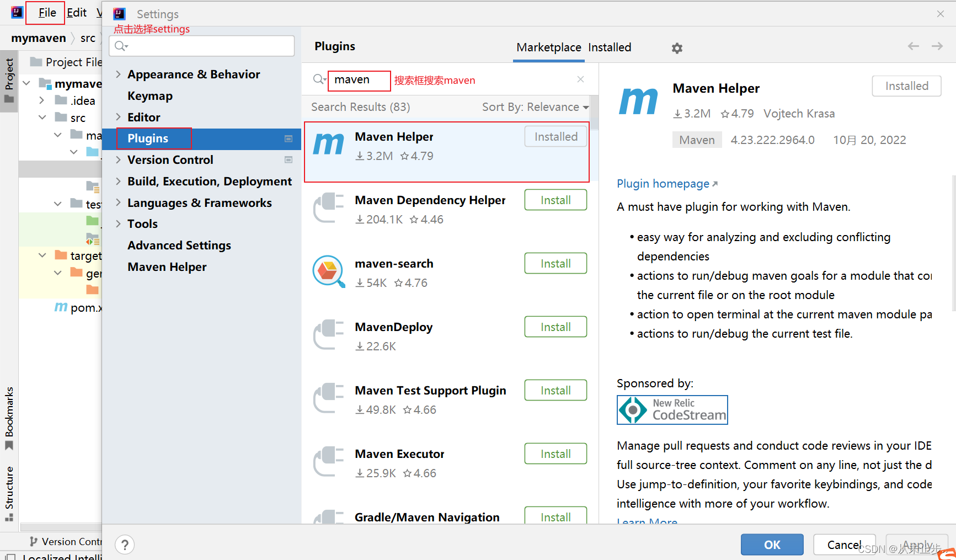Switch to the Installed tab

coord(610,47)
